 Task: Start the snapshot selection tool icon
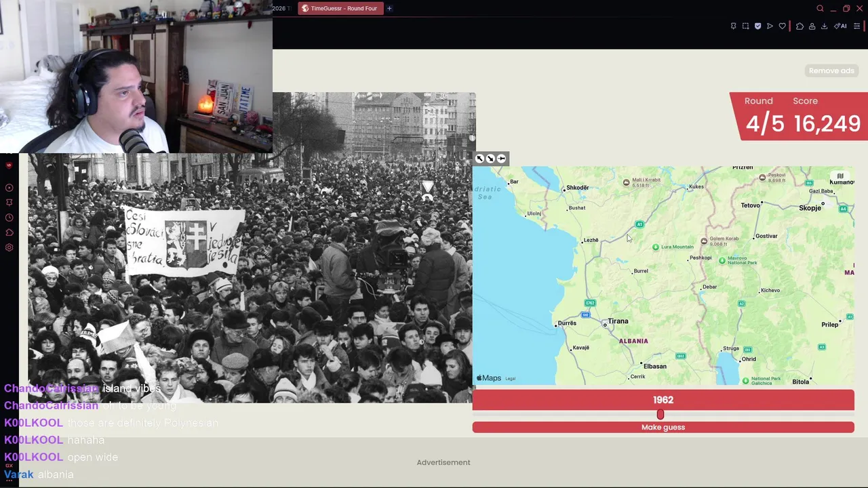(x=745, y=26)
